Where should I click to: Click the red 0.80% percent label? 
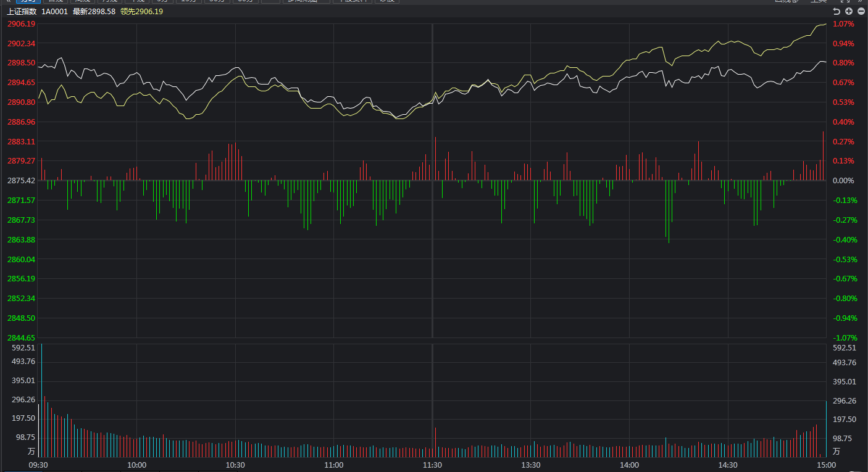point(843,63)
